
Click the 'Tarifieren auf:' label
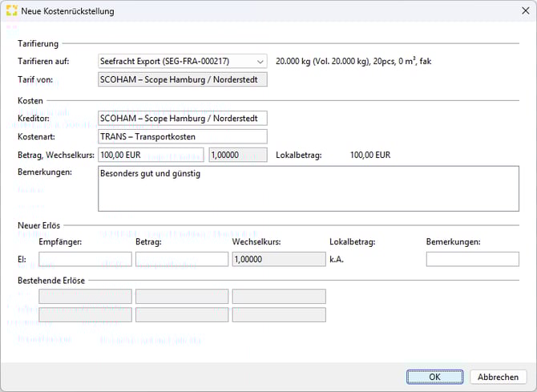pos(43,62)
